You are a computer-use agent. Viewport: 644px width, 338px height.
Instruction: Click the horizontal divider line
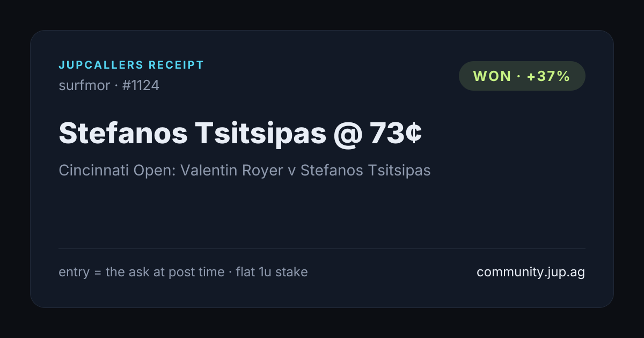(322, 248)
